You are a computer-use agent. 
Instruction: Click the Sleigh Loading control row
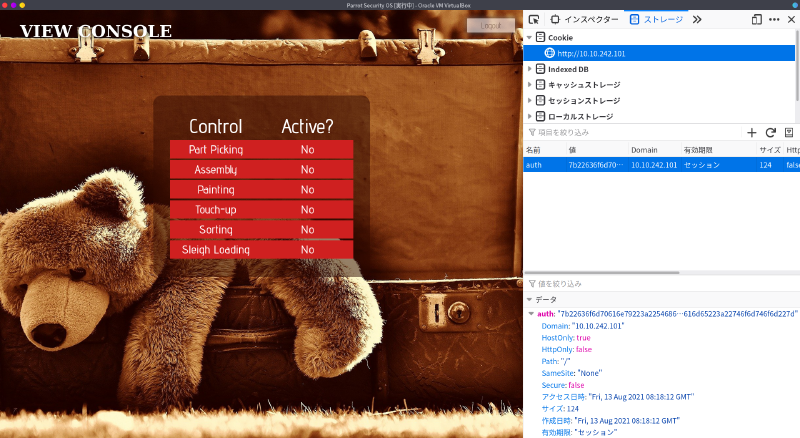261,250
